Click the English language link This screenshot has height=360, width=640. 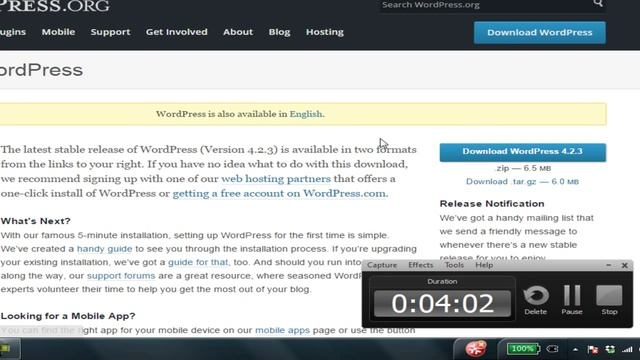pos(306,114)
